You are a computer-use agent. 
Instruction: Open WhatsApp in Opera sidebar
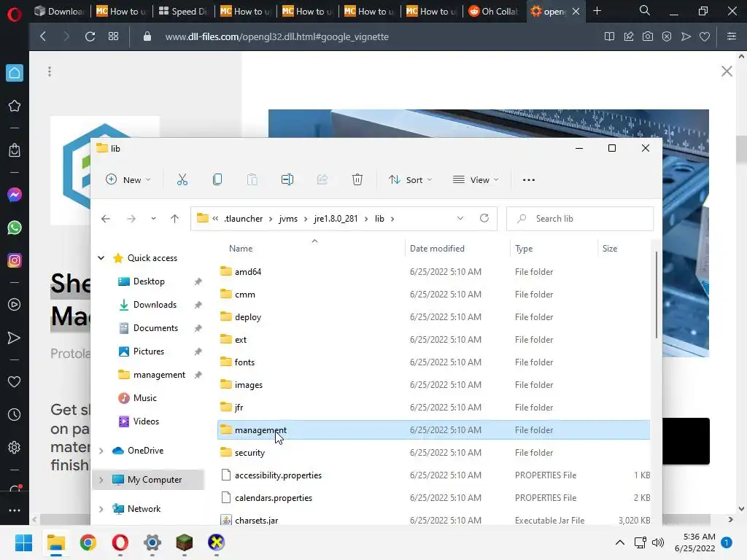coord(15,227)
